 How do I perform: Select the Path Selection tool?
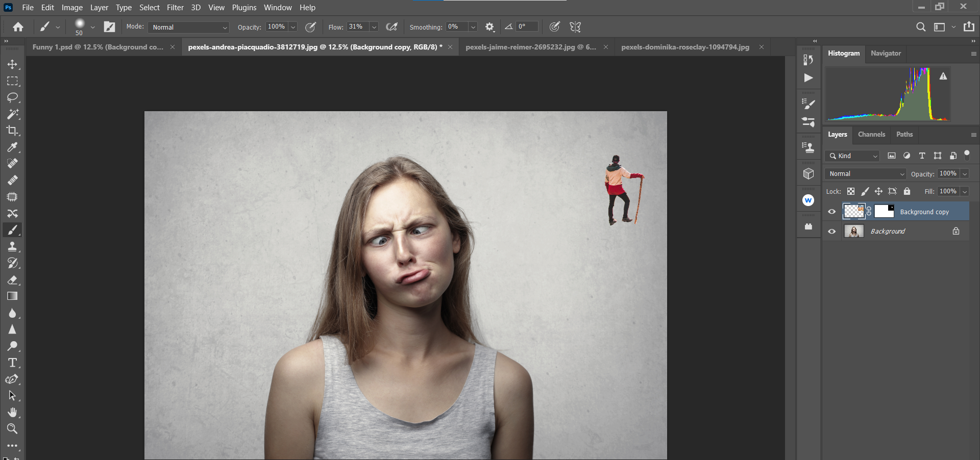[12, 396]
